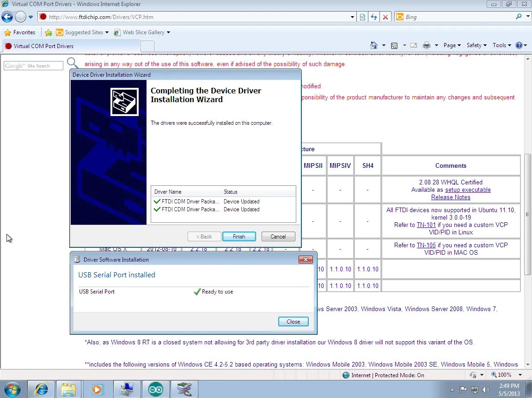Click the site search magnifier icon
Viewport: 532px width, 398px height.
72,63
